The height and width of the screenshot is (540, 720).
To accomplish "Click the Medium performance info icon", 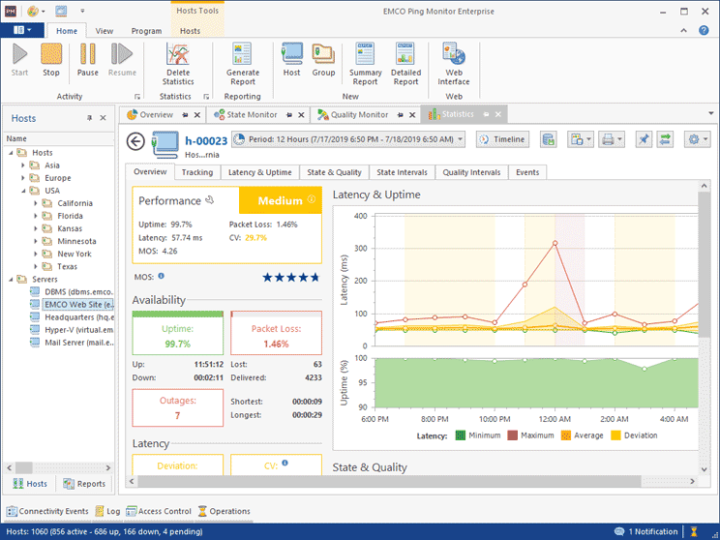I will (311, 199).
